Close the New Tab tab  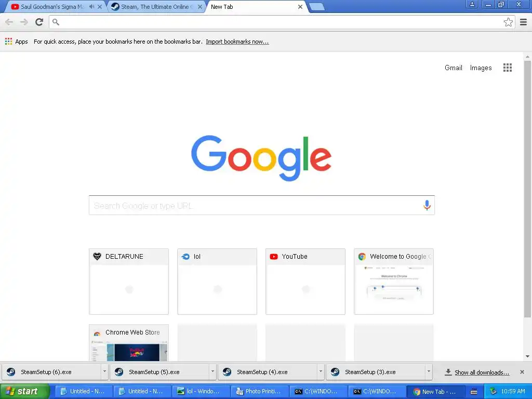(300, 7)
